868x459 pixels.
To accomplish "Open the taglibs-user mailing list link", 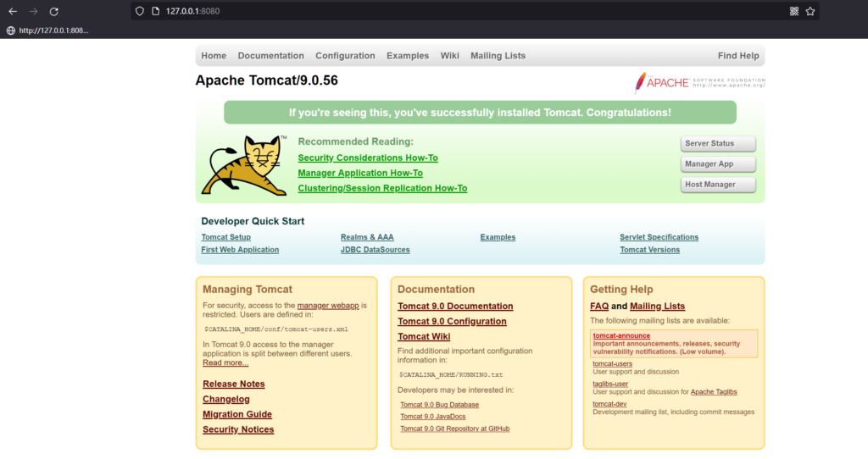I will click(x=610, y=384).
